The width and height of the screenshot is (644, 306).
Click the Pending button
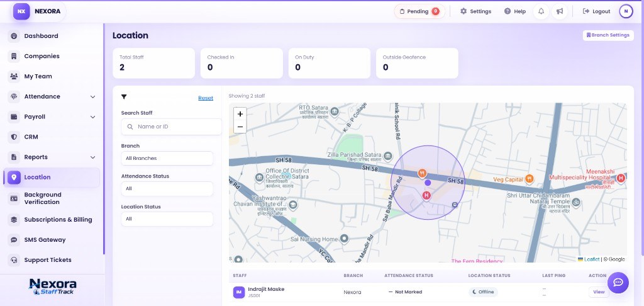pos(419,11)
